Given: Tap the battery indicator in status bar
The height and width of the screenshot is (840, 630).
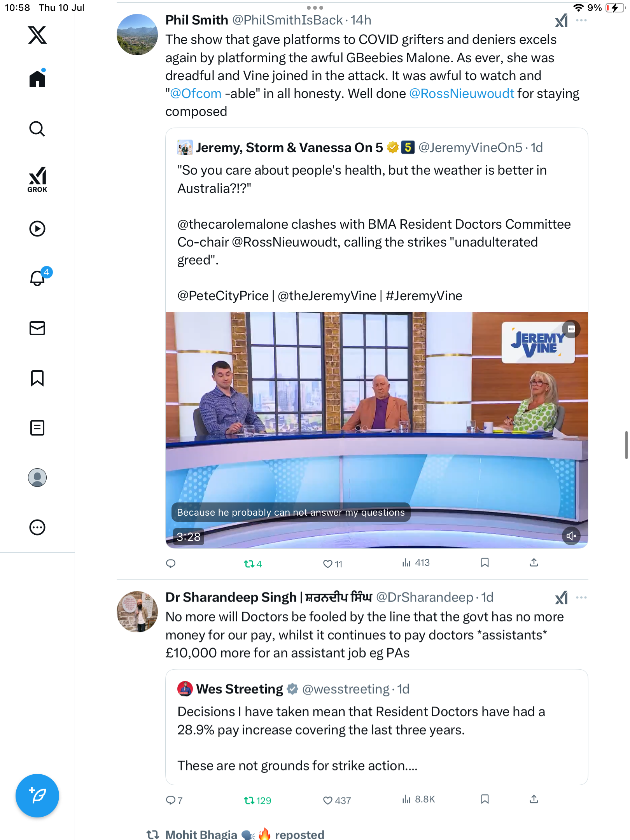Looking at the screenshot, I should coord(615,8).
